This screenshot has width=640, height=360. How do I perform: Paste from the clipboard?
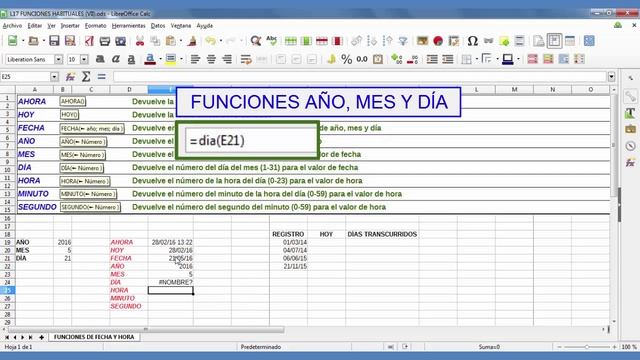pos(171,41)
